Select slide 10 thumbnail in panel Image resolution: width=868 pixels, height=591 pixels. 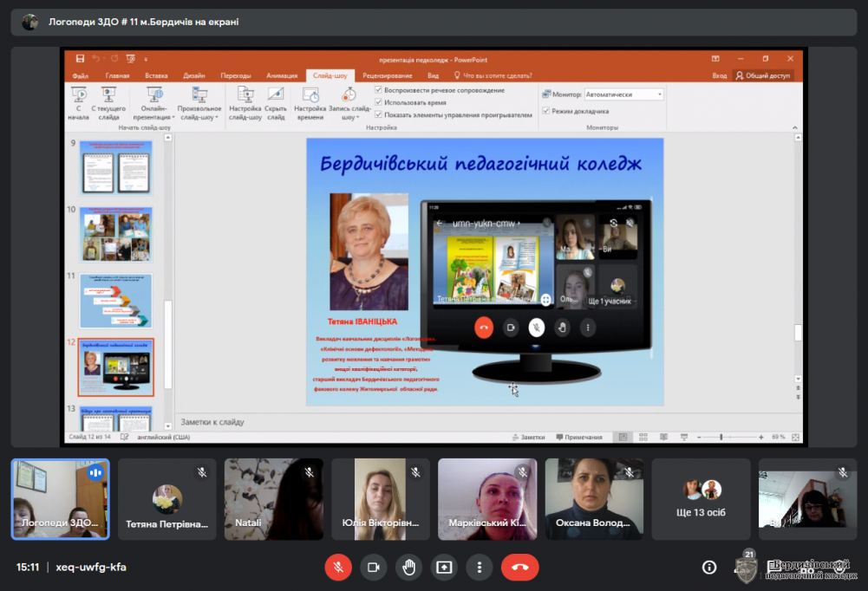(116, 234)
